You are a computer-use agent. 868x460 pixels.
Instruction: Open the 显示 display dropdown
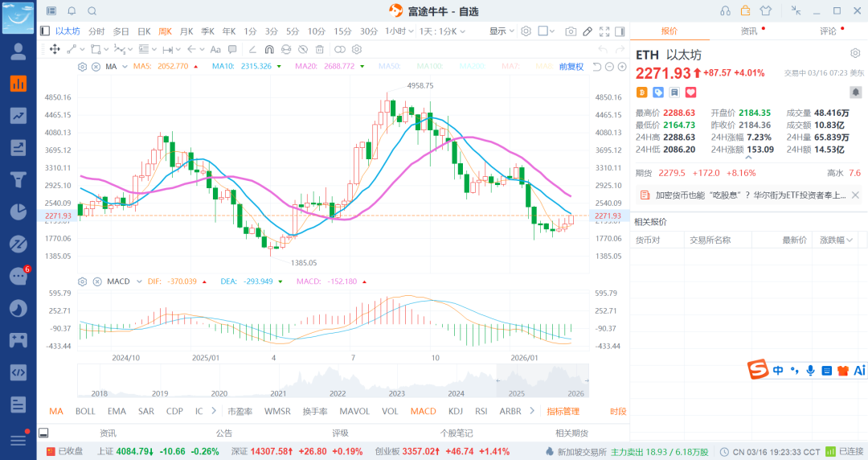[502, 31]
